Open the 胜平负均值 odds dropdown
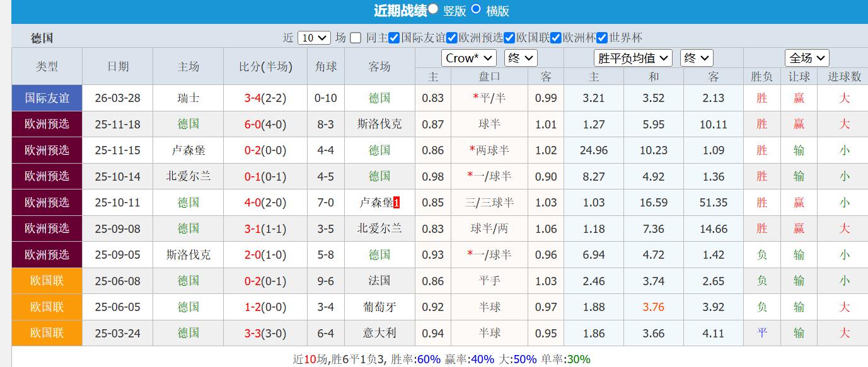This screenshot has height=367, width=868. 634,57
